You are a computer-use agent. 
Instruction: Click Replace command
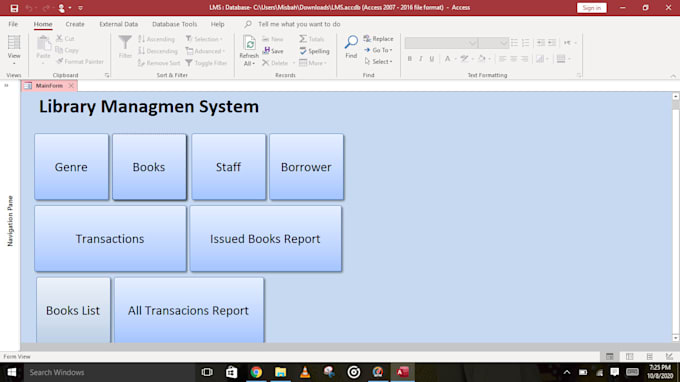click(x=379, y=39)
